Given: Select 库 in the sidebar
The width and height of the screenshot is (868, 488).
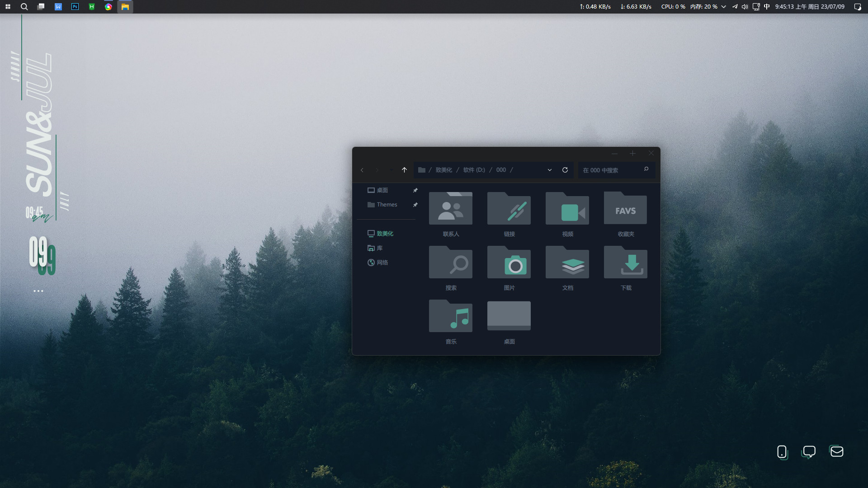Looking at the screenshot, I should click(380, 248).
